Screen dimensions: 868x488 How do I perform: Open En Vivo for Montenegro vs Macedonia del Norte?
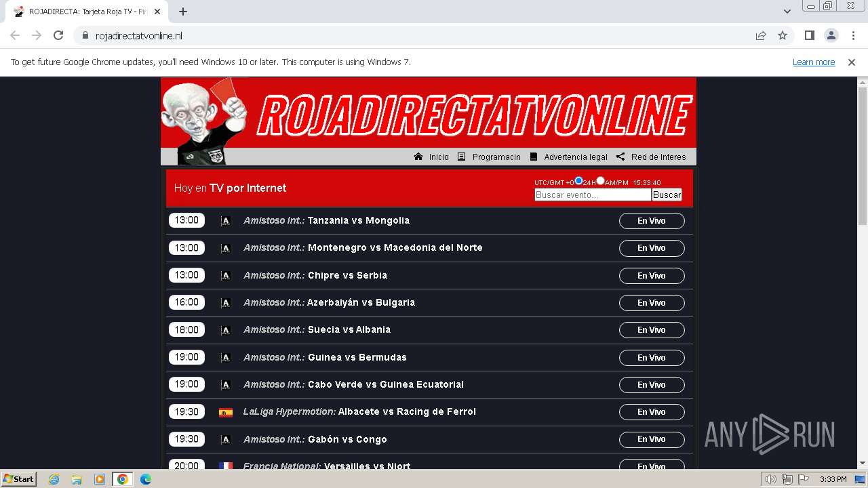(652, 248)
